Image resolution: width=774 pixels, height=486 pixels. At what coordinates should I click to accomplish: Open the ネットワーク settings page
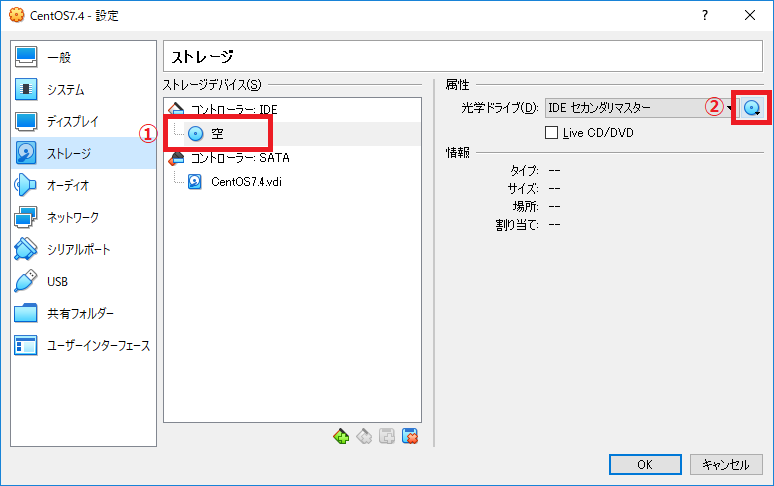72,217
